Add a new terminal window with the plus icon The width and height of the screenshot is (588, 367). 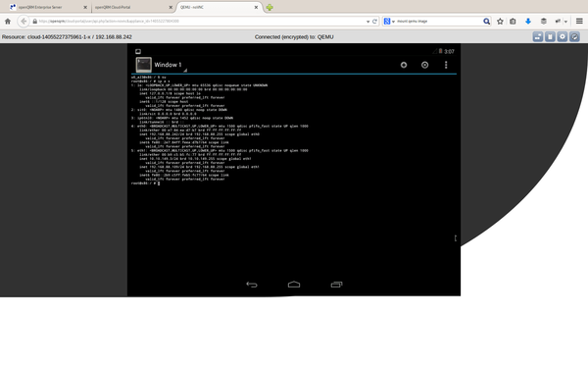[404, 65]
